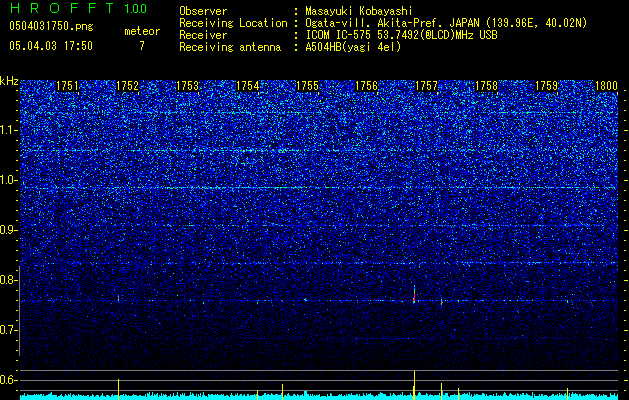Click the 1.1 kHz axis label
Image resolution: width=629 pixels, height=400 pixels.
pyautogui.click(x=9, y=130)
